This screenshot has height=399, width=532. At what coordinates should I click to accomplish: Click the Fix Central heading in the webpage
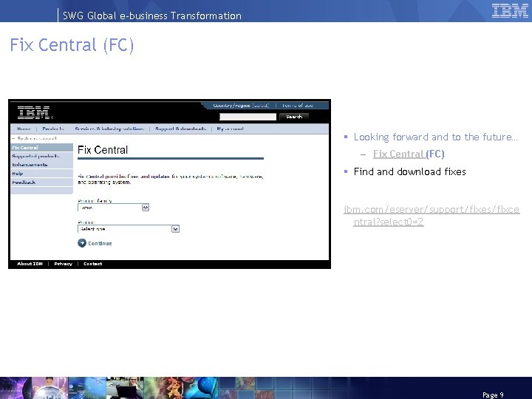pos(103,150)
